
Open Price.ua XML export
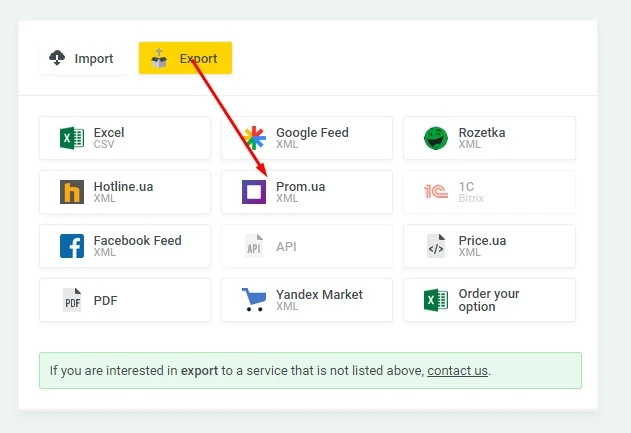pyautogui.click(x=489, y=246)
